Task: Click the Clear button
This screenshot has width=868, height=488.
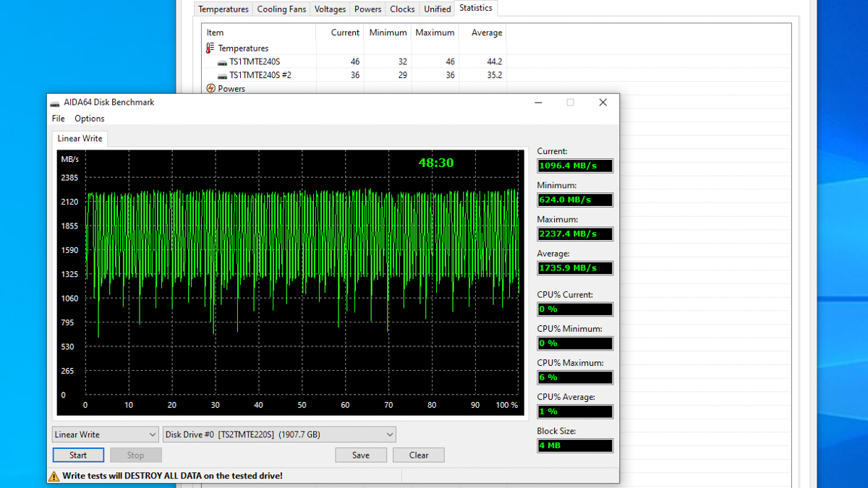Action: pos(419,455)
